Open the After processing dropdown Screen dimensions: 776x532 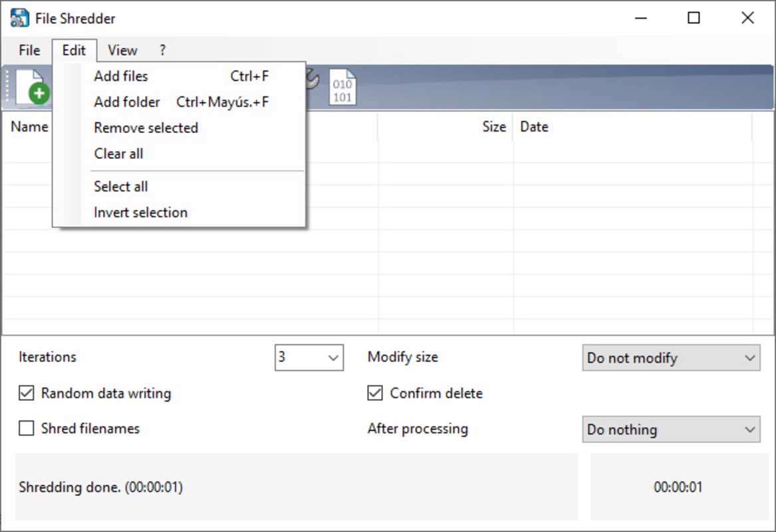tap(671, 430)
